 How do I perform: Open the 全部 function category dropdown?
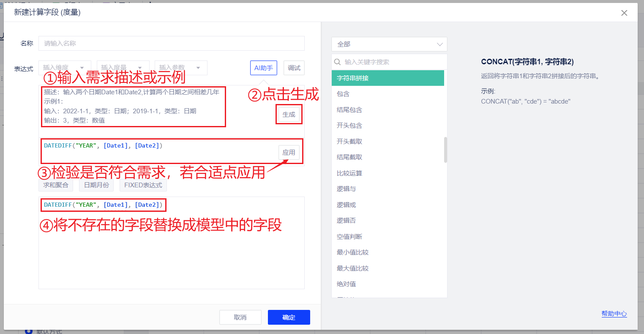(x=389, y=44)
